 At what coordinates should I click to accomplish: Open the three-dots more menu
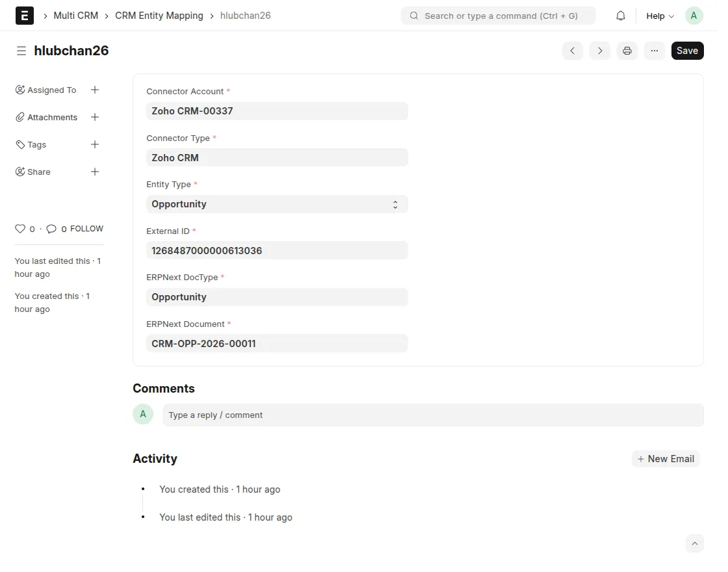655,51
